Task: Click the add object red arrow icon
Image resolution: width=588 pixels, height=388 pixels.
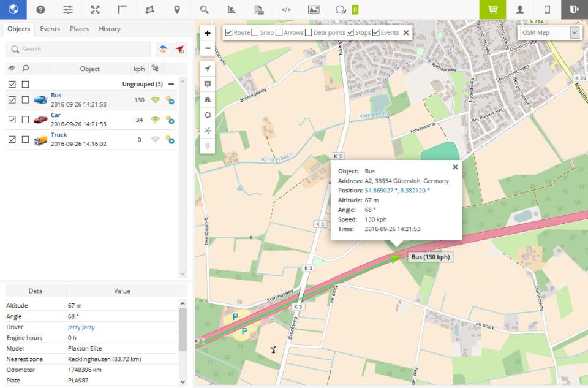Action: 179,49
